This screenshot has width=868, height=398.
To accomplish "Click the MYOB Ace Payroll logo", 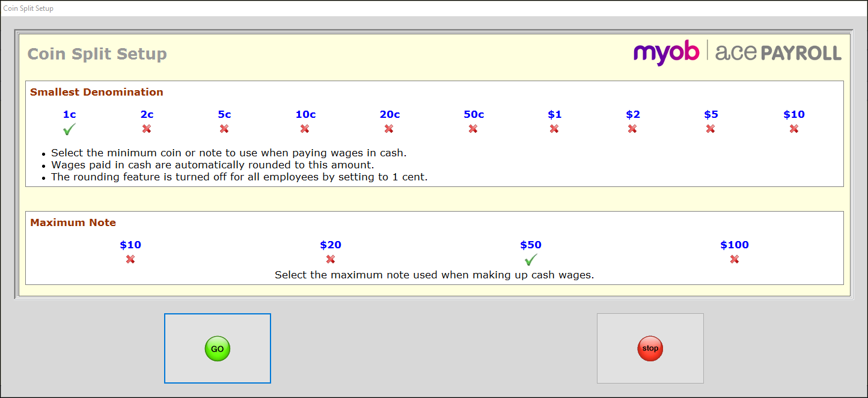I will 738,53.
